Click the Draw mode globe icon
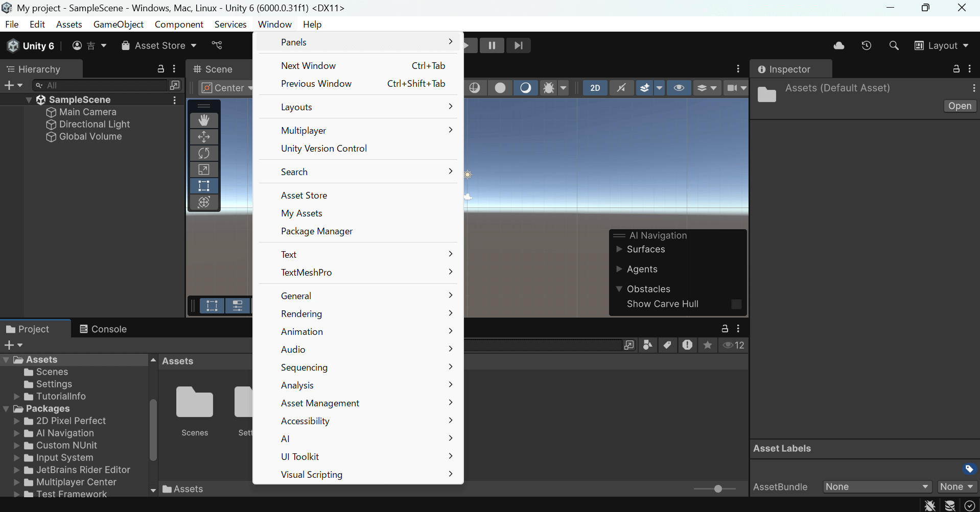Screen dimensions: 980x512 [x=475, y=88]
